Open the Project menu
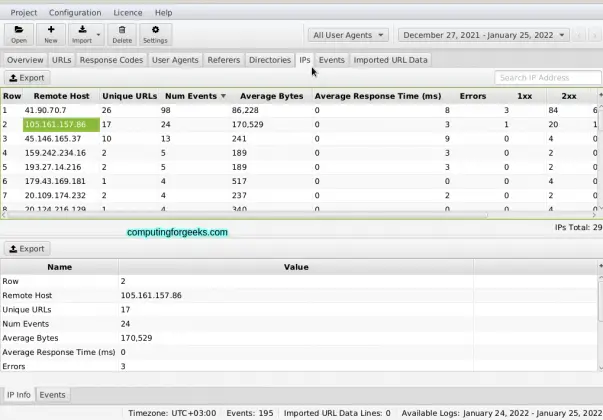 pos(25,12)
